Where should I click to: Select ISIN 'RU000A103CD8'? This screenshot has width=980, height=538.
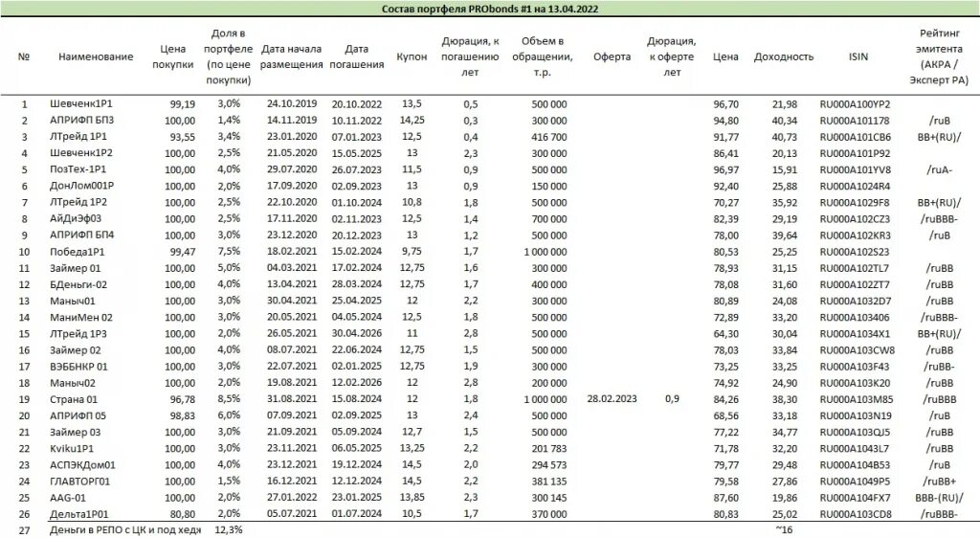click(x=856, y=514)
